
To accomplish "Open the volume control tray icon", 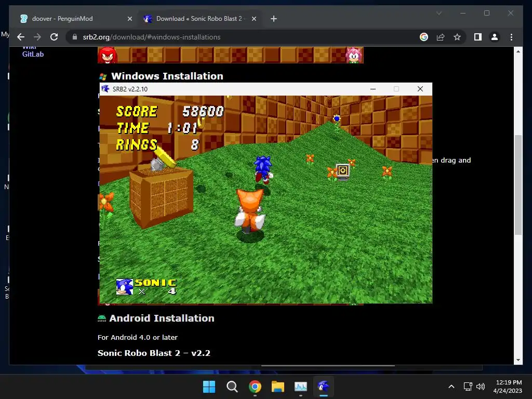I will tap(481, 387).
